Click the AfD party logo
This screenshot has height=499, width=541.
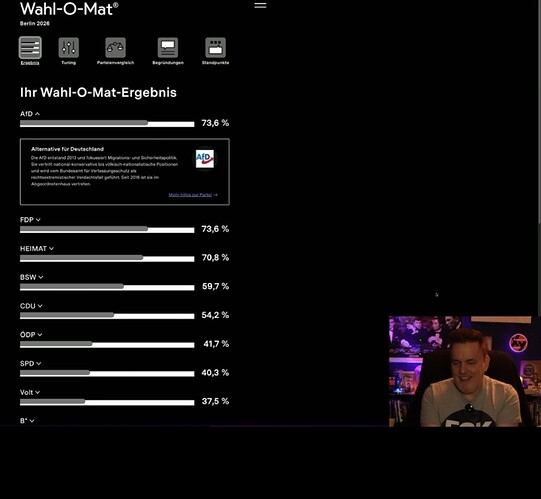coord(205,159)
